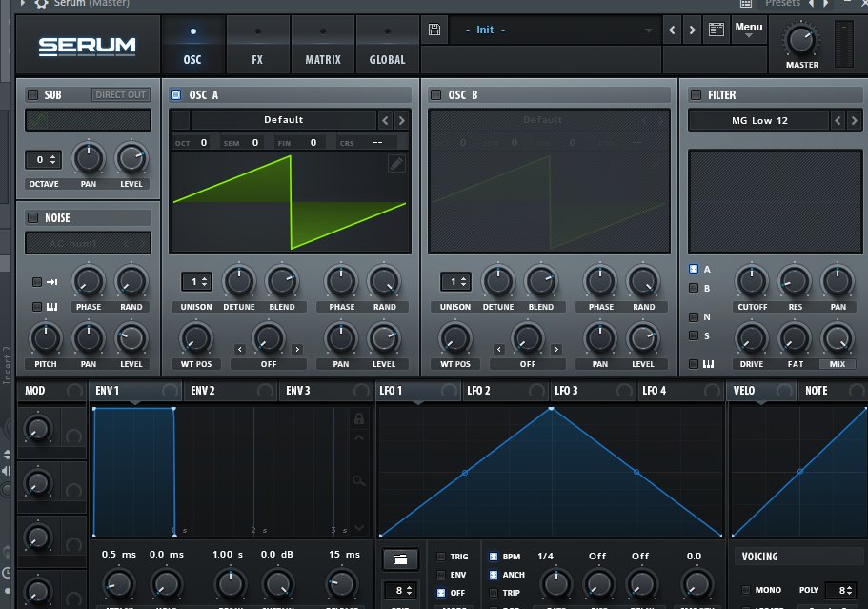
Task: Select previous filter type arrow
Action: click(838, 120)
